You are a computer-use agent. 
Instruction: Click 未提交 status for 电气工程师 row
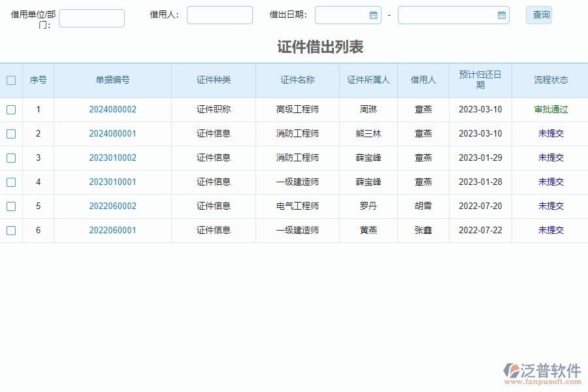[551, 206]
